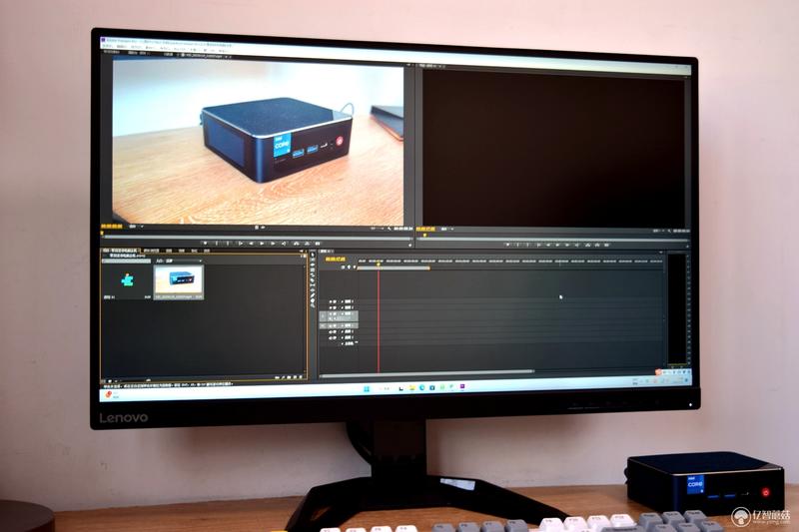The image size is (799, 532).
Task: Toggle the eye visibility of top video track
Action: (332, 301)
